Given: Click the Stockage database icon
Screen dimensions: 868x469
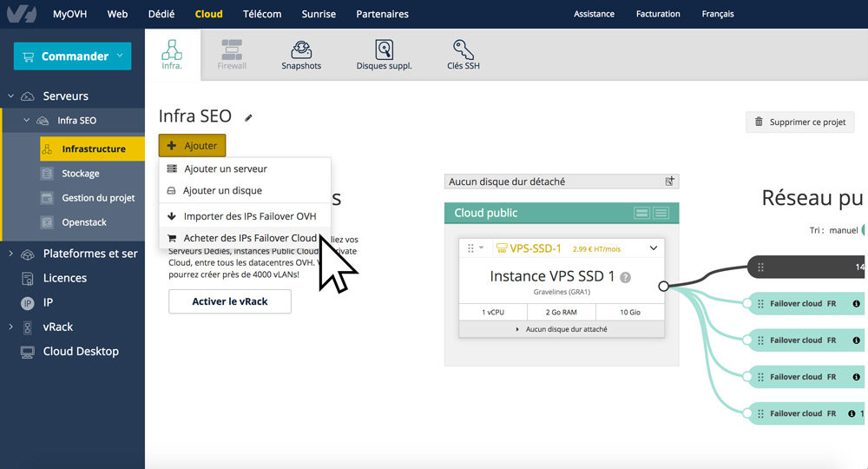Looking at the screenshot, I should [x=47, y=174].
